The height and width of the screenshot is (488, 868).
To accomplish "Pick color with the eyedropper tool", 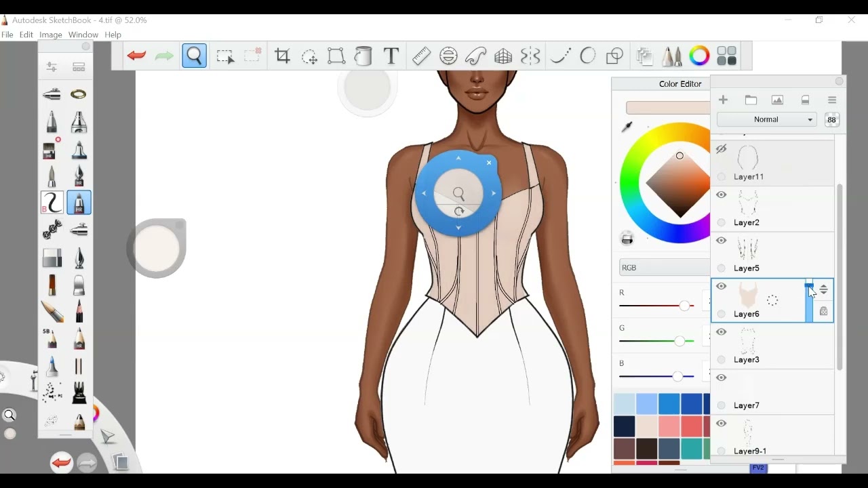I will [x=627, y=127].
